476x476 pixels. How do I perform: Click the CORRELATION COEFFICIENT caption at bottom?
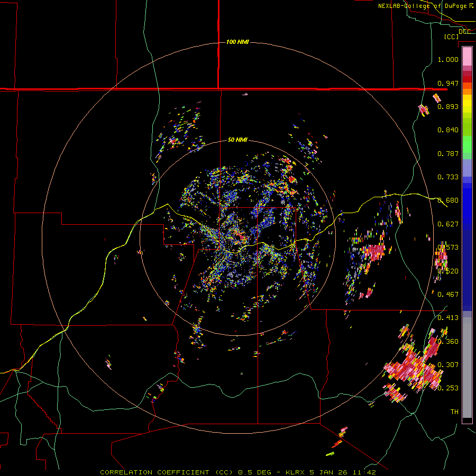(238, 472)
